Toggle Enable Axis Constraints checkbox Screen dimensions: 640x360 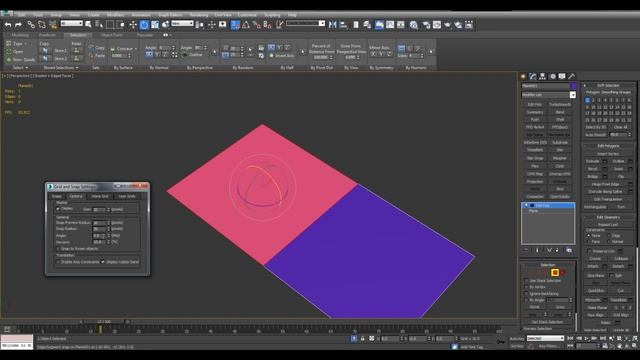58,262
